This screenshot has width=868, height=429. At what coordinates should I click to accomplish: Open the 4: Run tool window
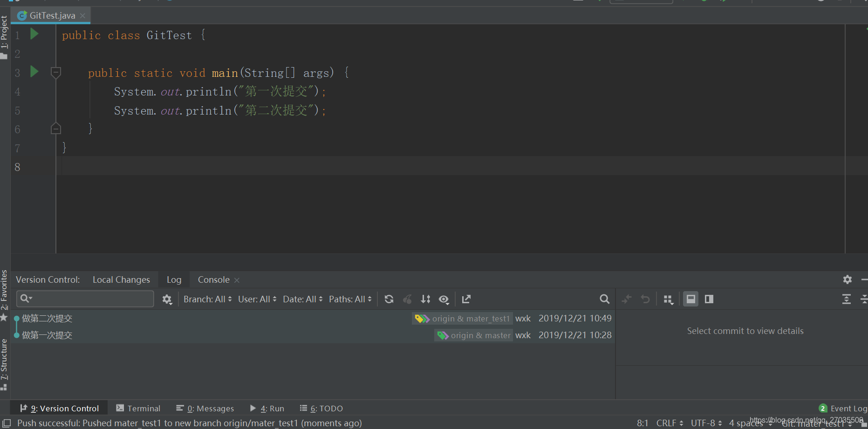pos(267,408)
